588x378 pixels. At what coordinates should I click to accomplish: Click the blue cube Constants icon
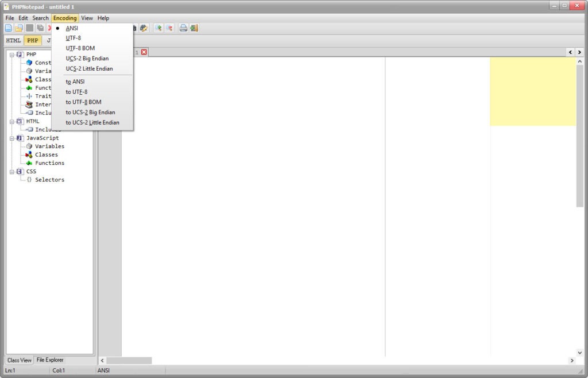click(29, 63)
